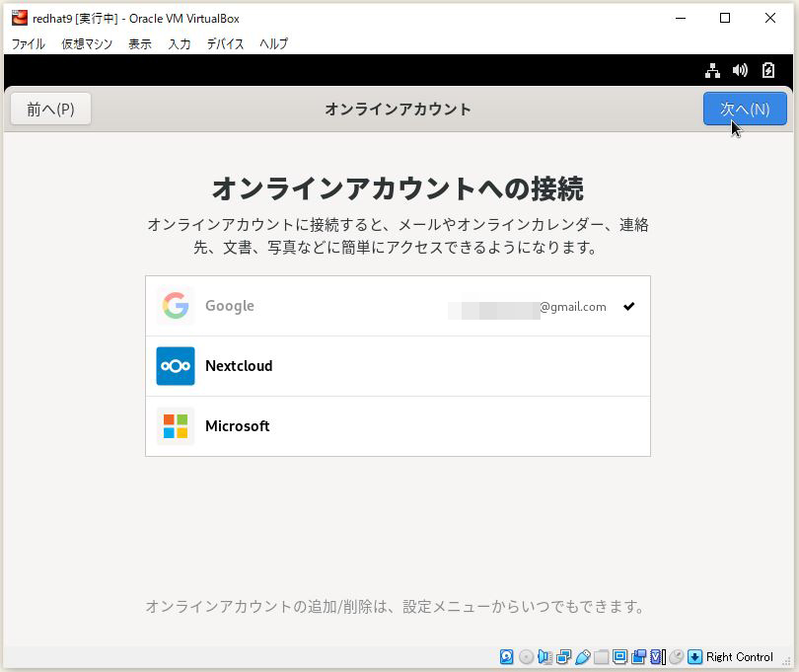This screenshot has width=799, height=672.
Task: Open the ファイル menu
Action: coord(29,43)
